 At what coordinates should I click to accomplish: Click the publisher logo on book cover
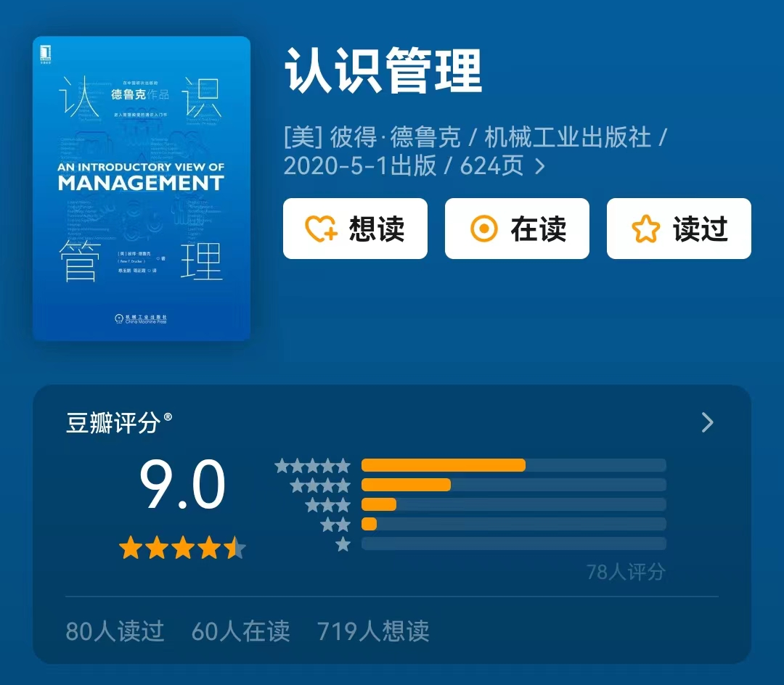click(x=141, y=319)
